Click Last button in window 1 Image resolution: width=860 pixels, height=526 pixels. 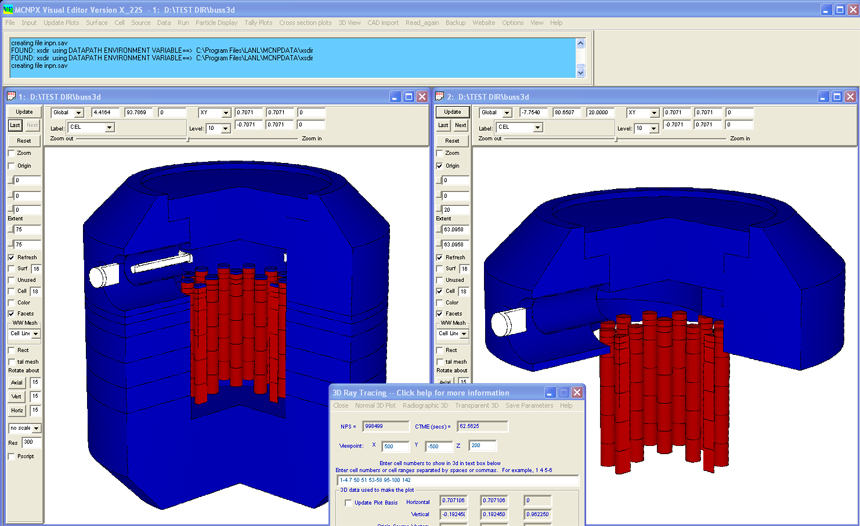tap(15, 125)
